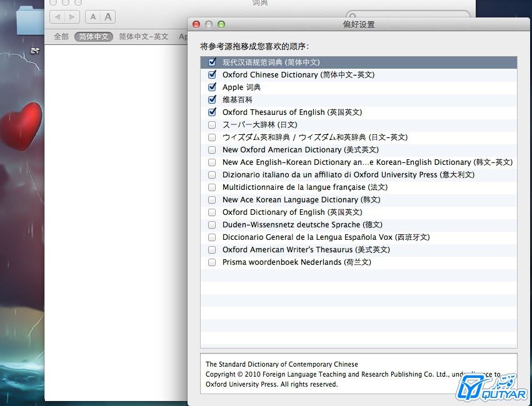This screenshot has height=406, width=532.
Task: Select the row text 现代汉语规范词典 (简体中文)
Action: click(x=271, y=62)
